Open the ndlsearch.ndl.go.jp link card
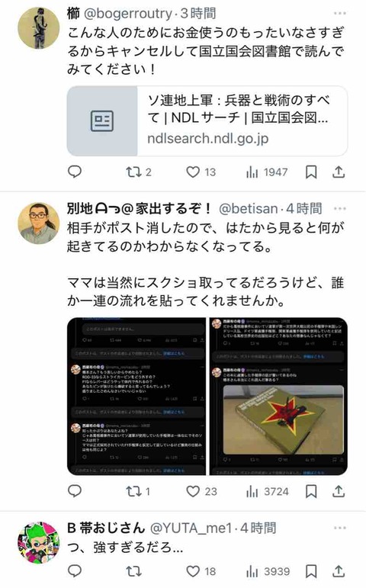Screen dimensions: 366x588 [207, 120]
